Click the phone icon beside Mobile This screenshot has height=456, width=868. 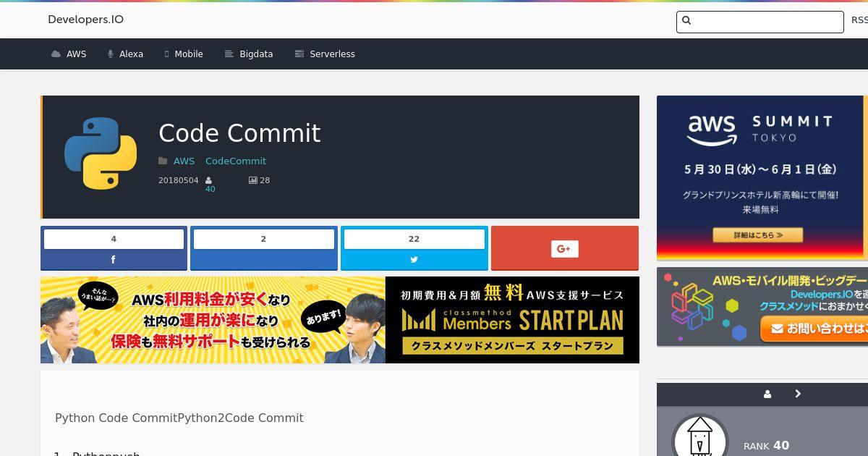coord(167,54)
